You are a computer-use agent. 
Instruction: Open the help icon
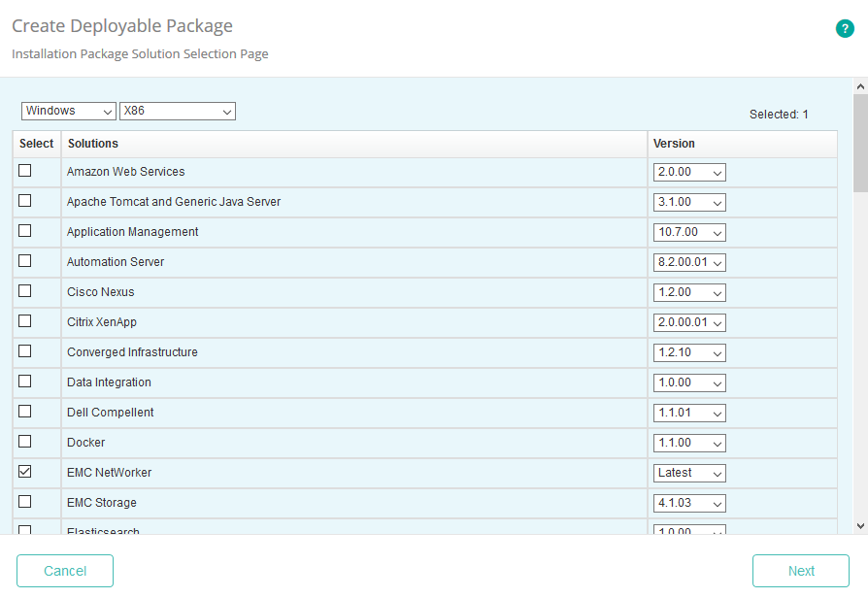tap(845, 28)
